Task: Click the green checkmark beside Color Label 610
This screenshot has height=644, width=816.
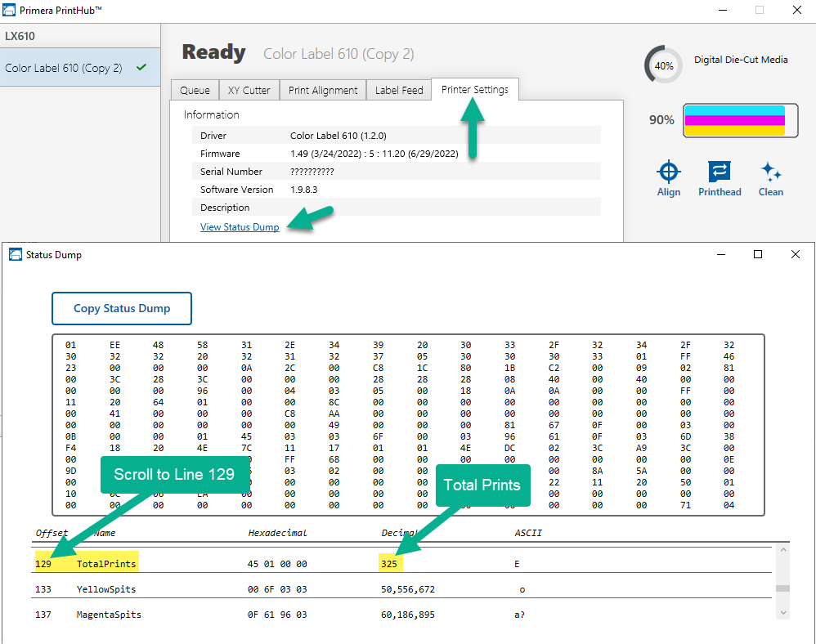Action: pos(141,67)
